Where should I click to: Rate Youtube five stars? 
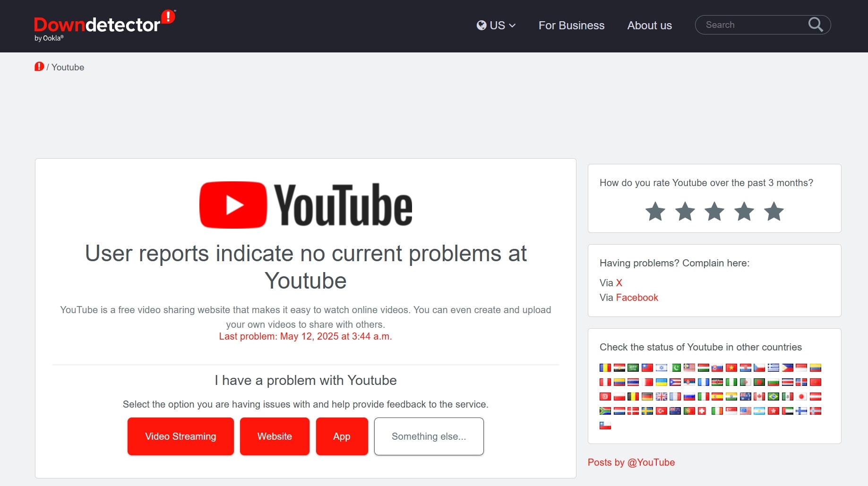(x=774, y=211)
